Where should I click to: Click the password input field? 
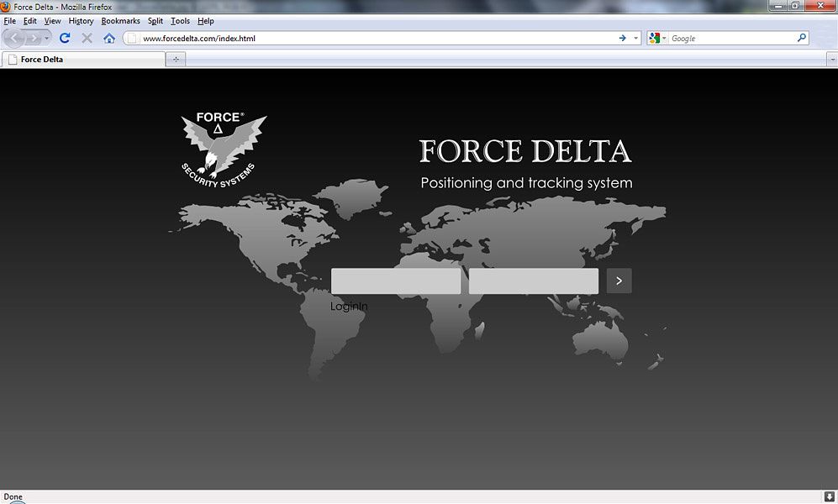pos(533,281)
